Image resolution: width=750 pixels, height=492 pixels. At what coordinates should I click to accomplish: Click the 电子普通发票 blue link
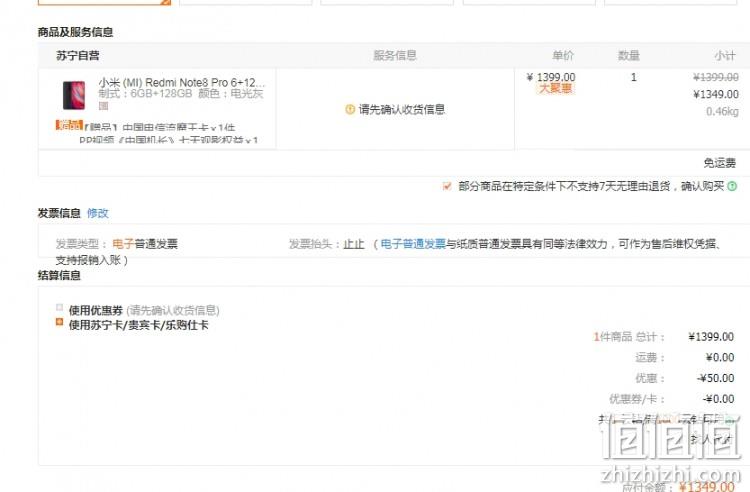tap(413, 244)
